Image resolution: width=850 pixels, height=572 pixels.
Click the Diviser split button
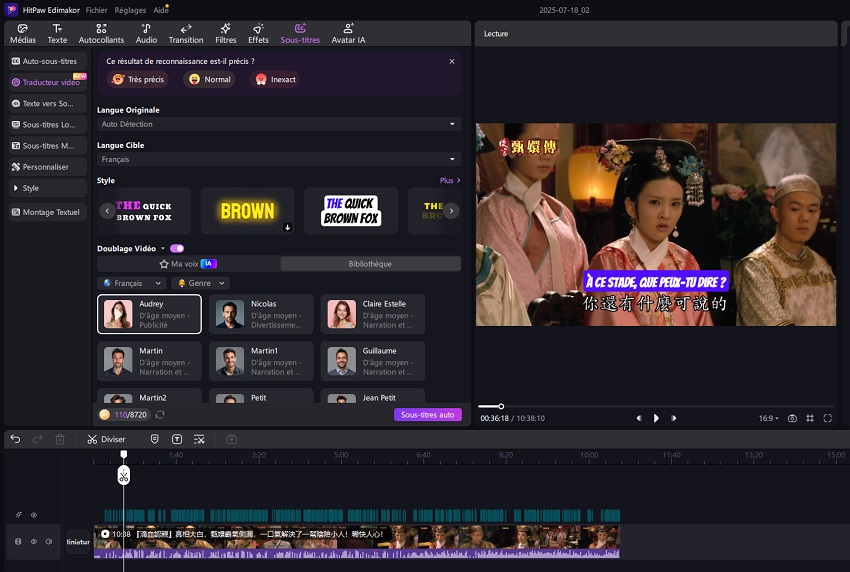click(x=106, y=439)
